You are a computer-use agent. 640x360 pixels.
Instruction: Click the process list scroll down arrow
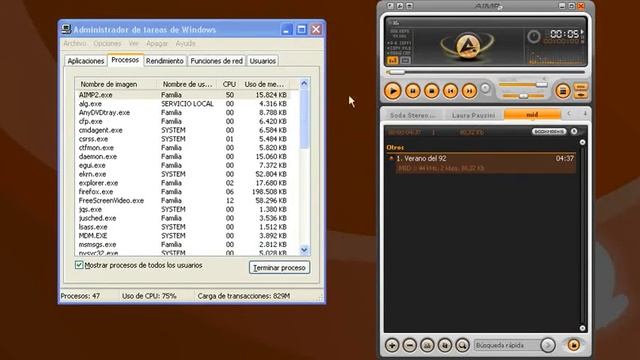pos(304,250)
